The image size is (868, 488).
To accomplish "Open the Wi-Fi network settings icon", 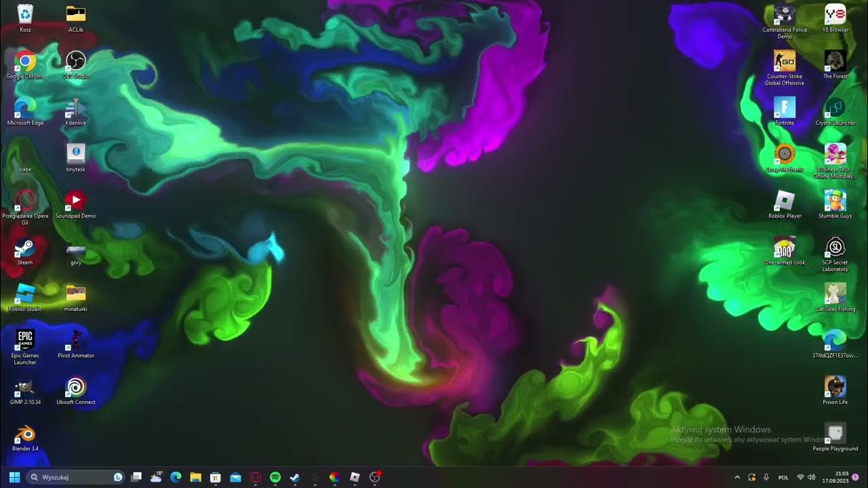I will [x=800, y=477].
